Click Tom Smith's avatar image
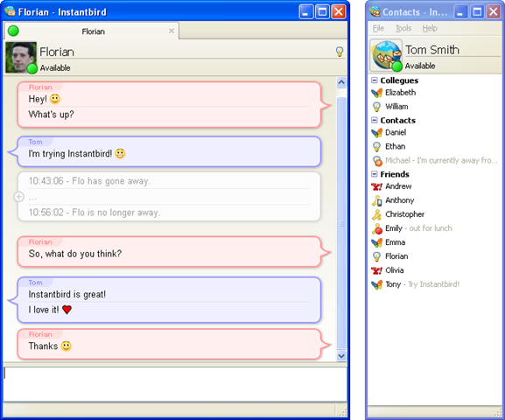Image resolution: width=505 pixels, height=420 pixels. click(385, 55)
